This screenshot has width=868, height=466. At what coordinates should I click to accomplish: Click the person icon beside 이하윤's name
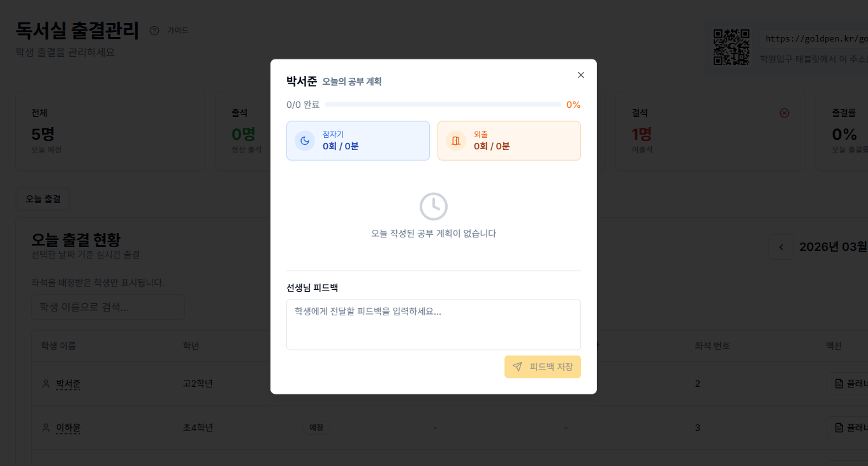point(45,428)
